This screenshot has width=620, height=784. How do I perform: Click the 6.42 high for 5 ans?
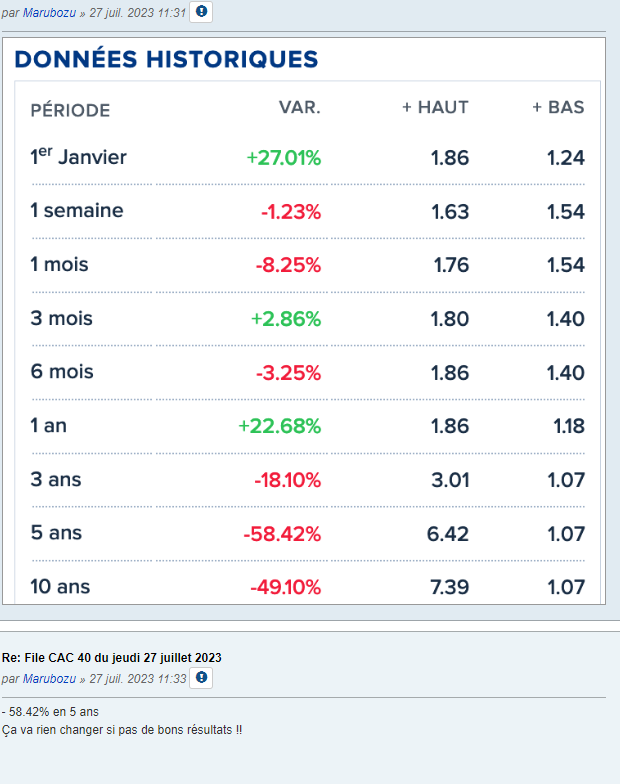pyautogui.click(x=448, y=534)
